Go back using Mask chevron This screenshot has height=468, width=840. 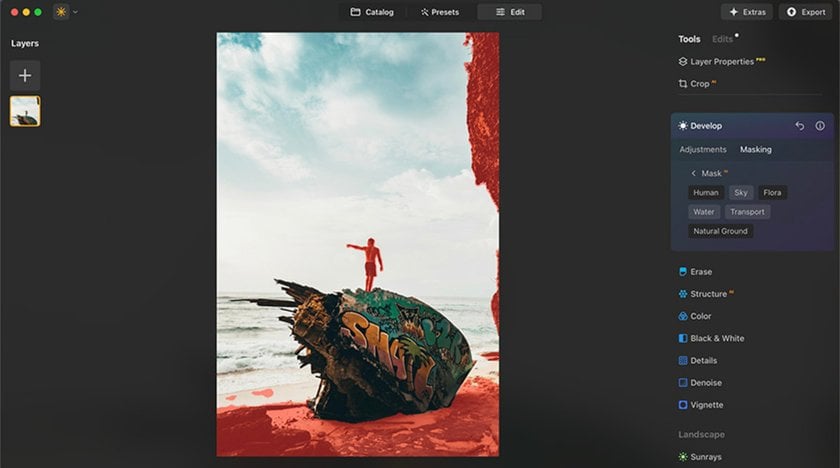694,173
